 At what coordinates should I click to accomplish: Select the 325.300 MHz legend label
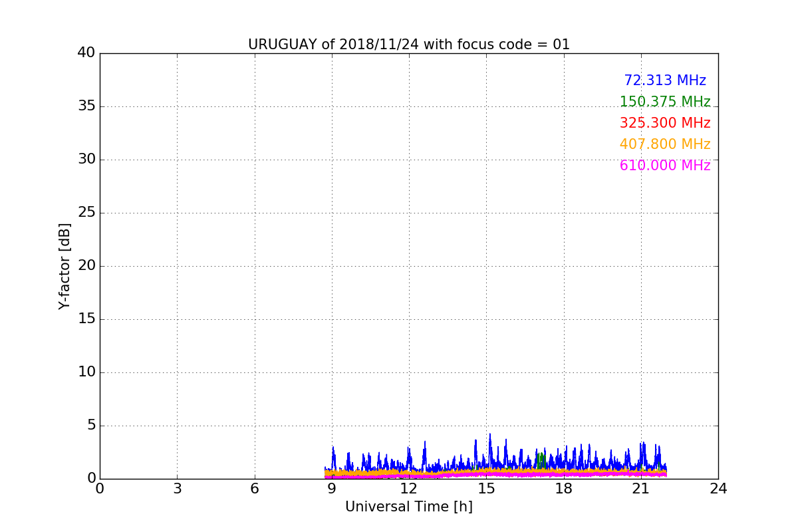point(665,123)
